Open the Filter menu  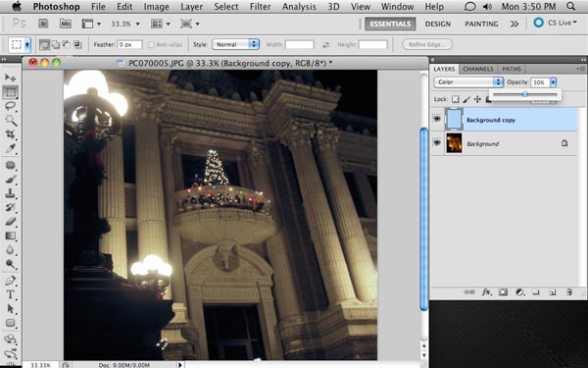click(260, 7)
